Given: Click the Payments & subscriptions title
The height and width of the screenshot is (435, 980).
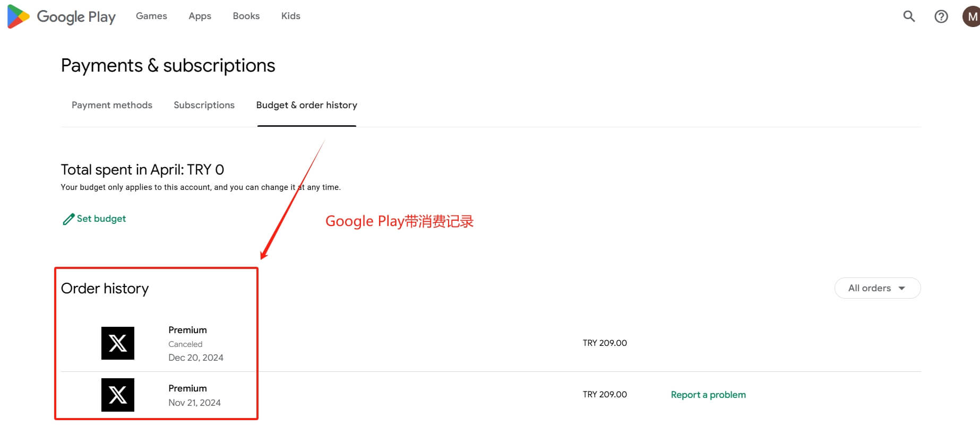Looking at the screenshot, I should coord(168,66).
